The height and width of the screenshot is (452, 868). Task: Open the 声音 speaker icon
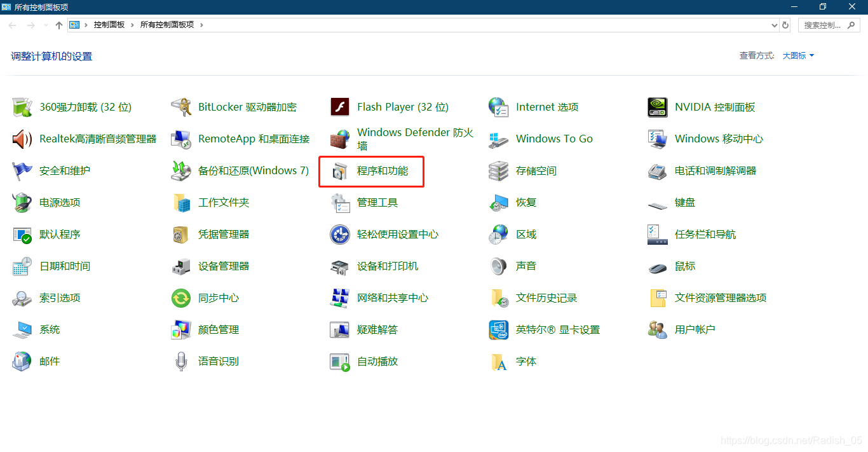tap(499, 266)
